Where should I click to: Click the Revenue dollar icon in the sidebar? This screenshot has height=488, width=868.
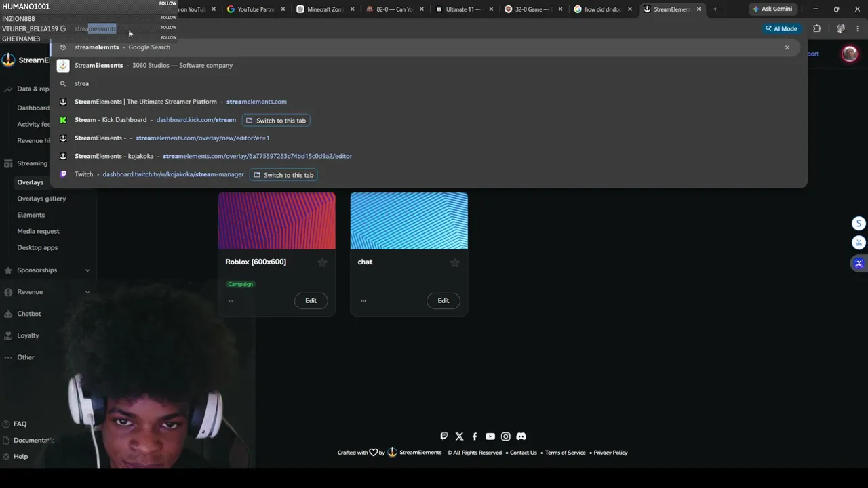click(x=8, y=292)
